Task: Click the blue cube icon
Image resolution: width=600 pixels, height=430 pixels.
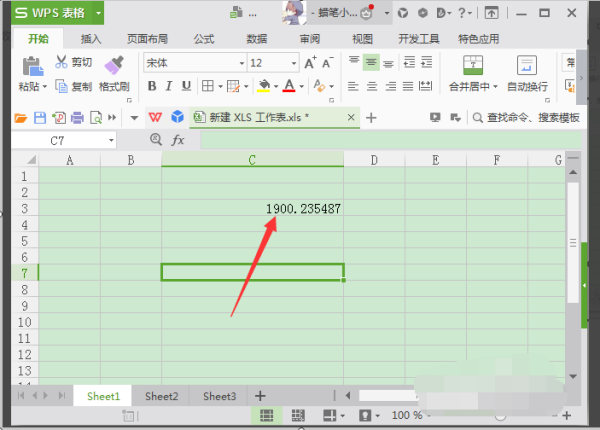Action: tap(177, 117)
